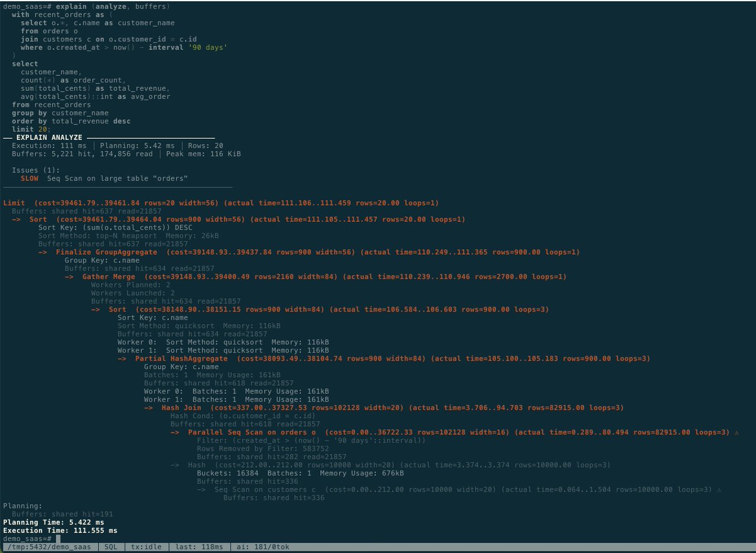Click the 'limit 20;' line
The image size is (756, 553).
[31, 129]
